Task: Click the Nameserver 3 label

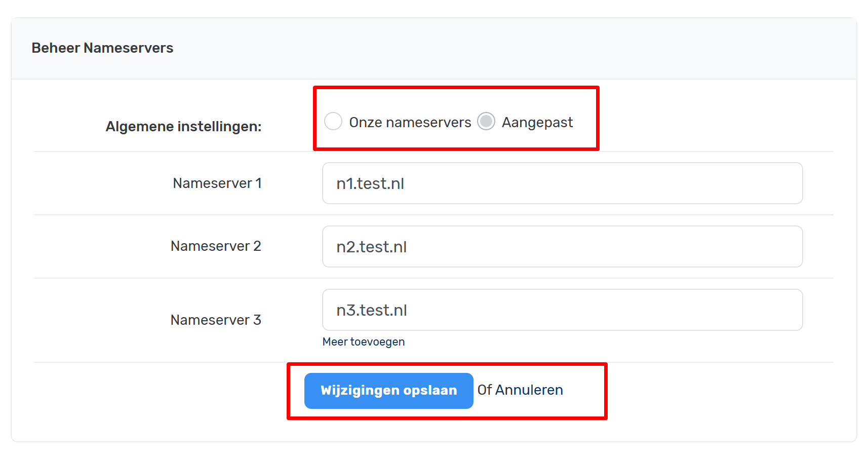Action: (216, 320)
